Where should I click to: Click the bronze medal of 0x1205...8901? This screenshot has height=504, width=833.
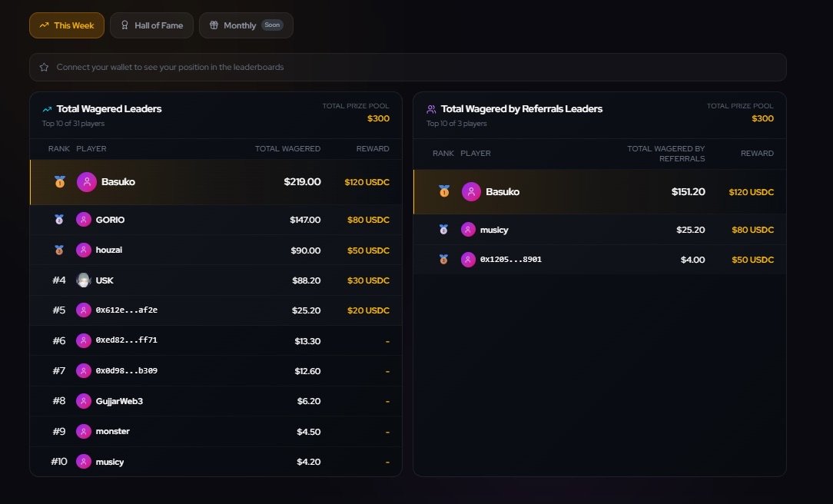click(x=443, y=259)
